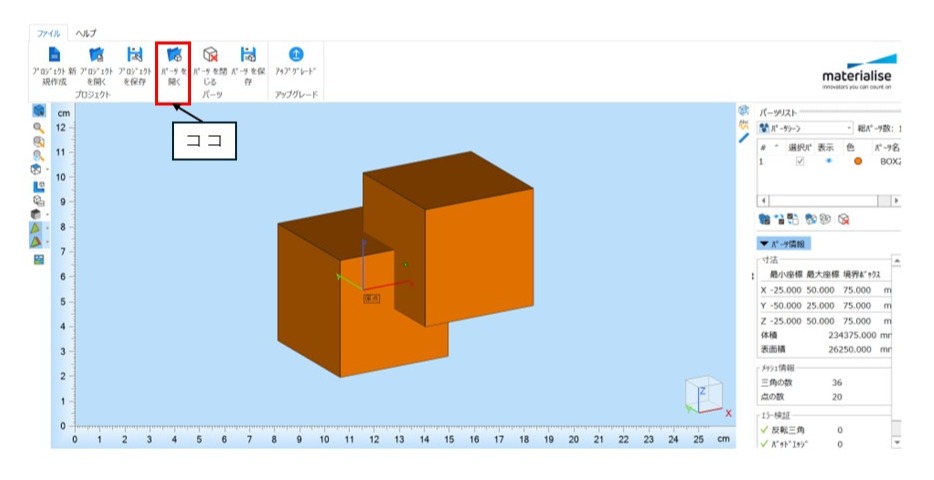Click the orange color swatch of the part

coord(857,162)
